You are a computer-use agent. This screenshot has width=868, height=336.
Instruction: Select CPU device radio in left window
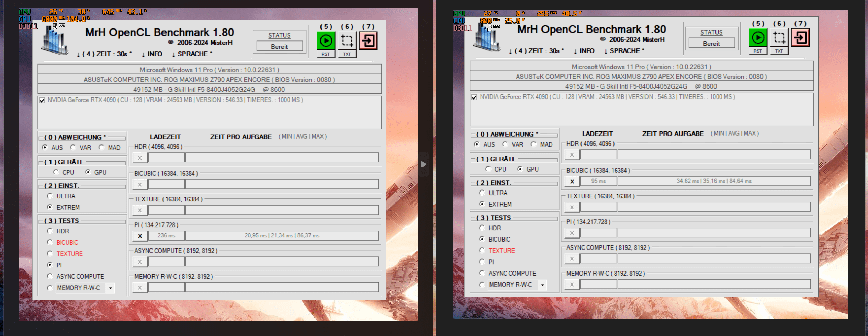tap(56, 172)
